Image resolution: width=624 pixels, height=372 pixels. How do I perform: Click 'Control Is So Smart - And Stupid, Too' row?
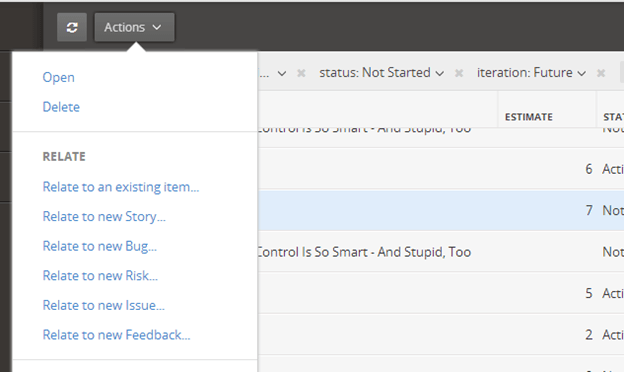click(x=441, y=252)
